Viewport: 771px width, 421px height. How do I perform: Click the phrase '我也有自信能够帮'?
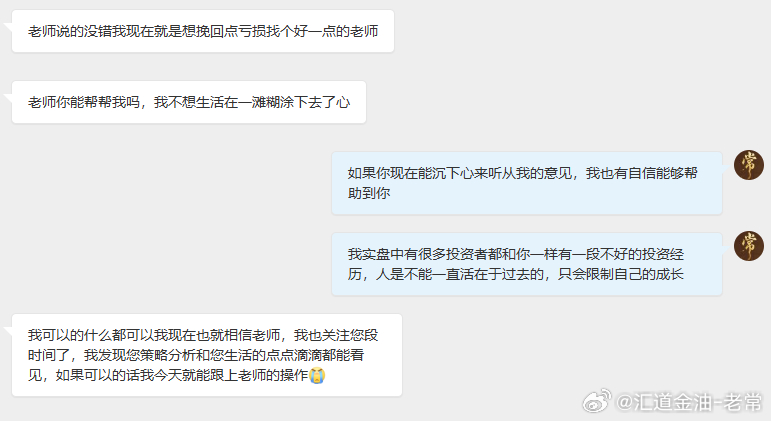coord(642,173)
